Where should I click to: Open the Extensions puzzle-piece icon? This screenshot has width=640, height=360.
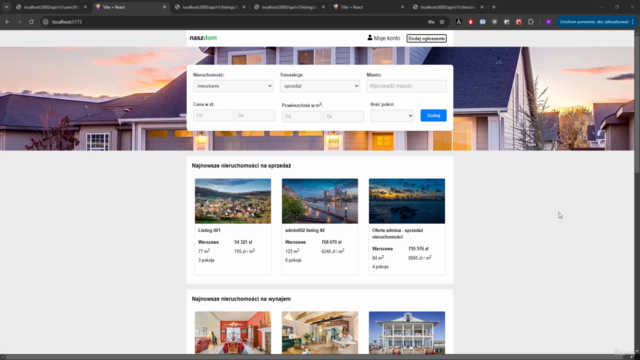pyautogui.click(x=531, y=22)
